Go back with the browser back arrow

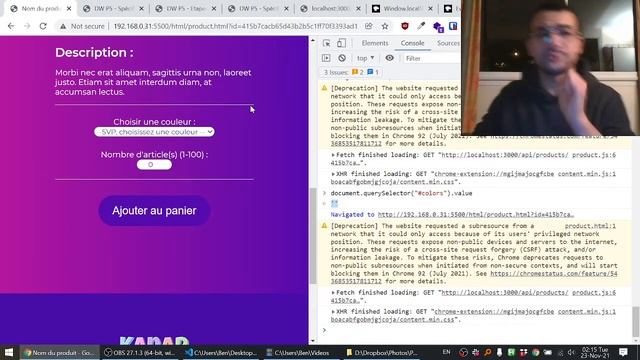tap(11, 26)
